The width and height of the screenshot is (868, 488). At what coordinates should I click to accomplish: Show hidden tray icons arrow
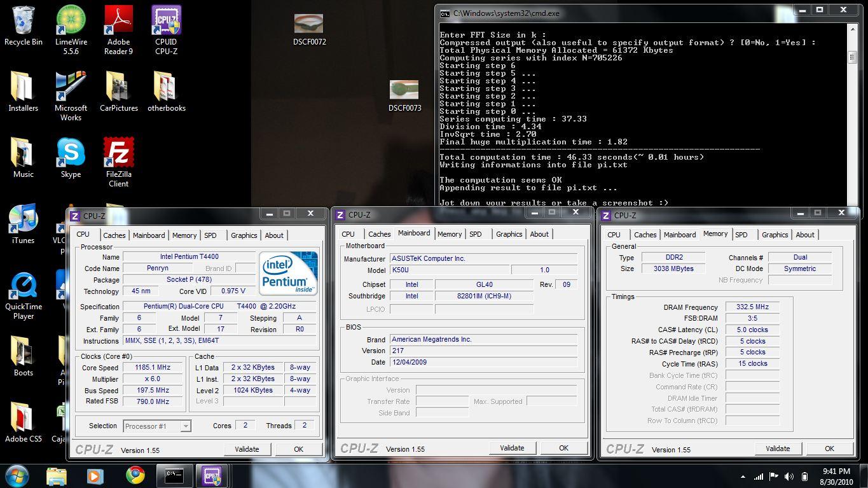[743, 477]
